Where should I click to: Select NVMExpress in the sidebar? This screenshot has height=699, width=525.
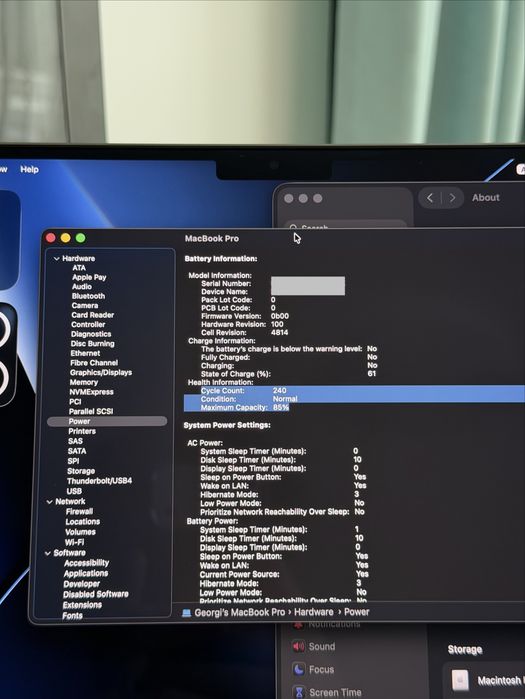pyautogui.click(x=91, y=392)
